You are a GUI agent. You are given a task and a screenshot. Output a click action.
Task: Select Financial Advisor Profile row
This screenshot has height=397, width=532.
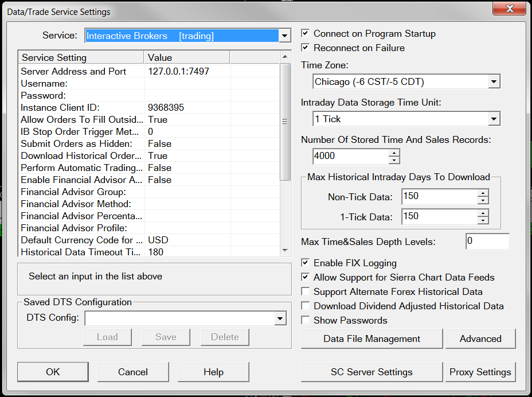click(x=149, y=228)
